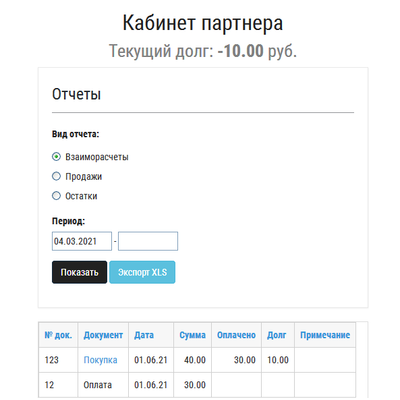Click the 10.00 debt value cell
The width and height of the screenshot is (400, 400).
coord(278,360)
